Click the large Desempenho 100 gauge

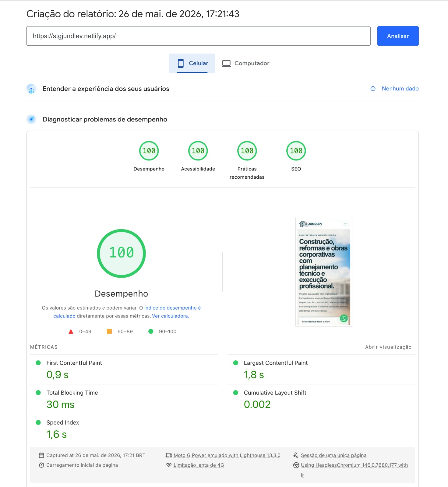pos(121,253)
